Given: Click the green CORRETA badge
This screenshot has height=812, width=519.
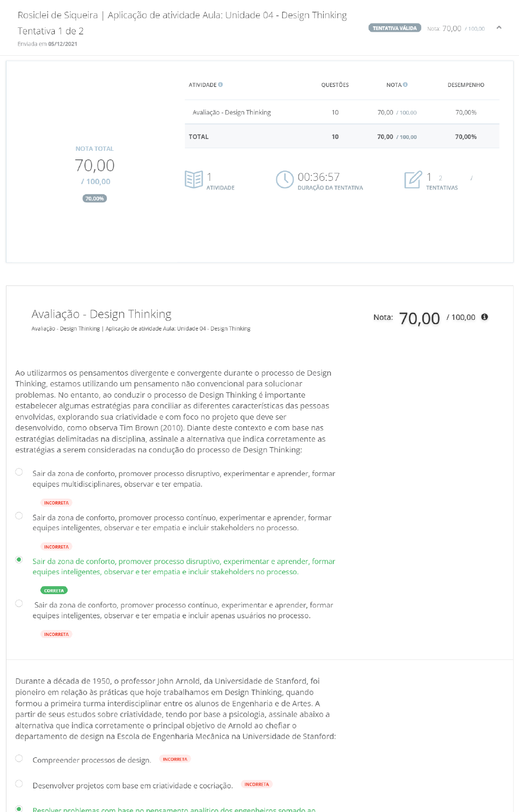Looking at the screenshot, I should (54, 590).
